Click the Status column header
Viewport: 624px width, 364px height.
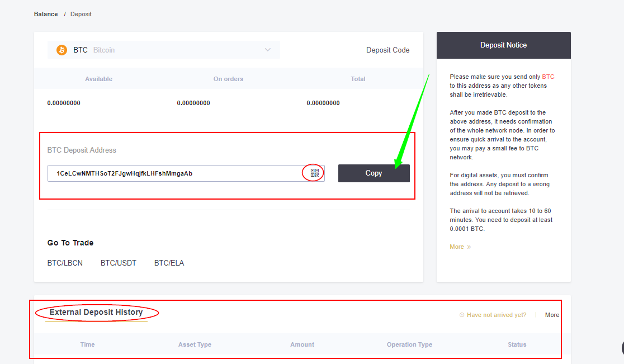(517, 344)
